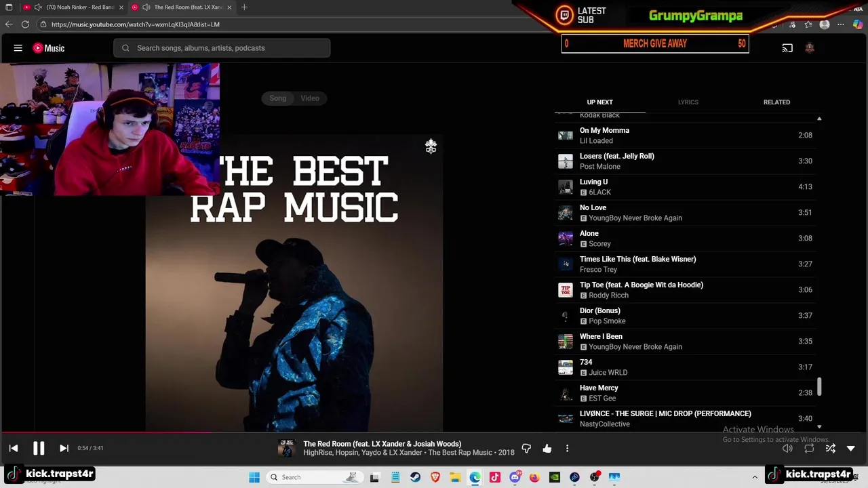This screenshot has height=488, width=868.
Task: Go back with the browser back arrow
Action: point(9,24)
